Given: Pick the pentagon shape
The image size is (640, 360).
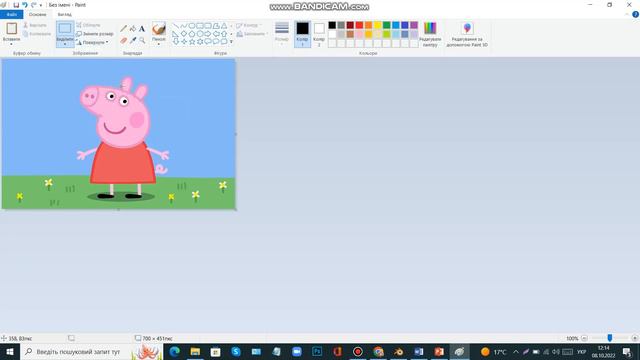Looking at the screenshot, I should tap(192, 34).
